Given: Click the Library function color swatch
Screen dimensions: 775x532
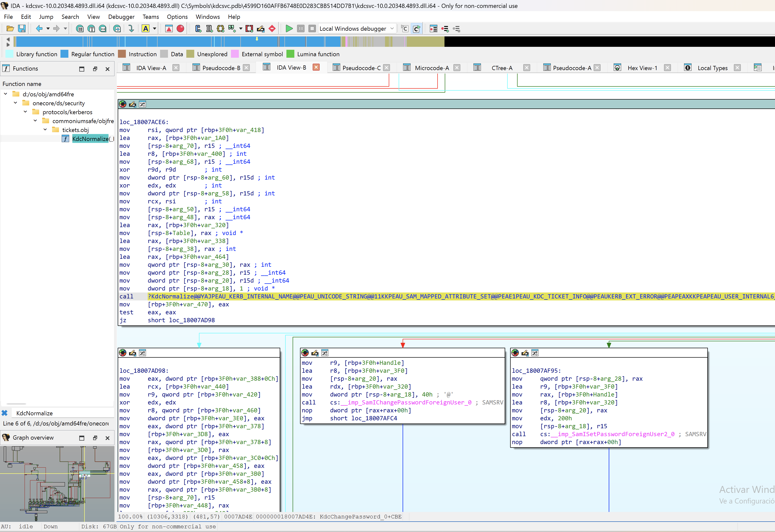Looking at the screenshot, I should click(10, 54).
